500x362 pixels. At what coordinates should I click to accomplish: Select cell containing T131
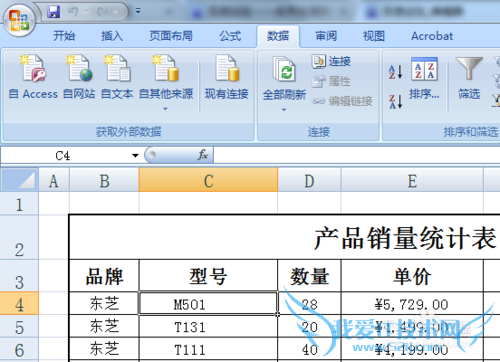[x=208, y=326]
